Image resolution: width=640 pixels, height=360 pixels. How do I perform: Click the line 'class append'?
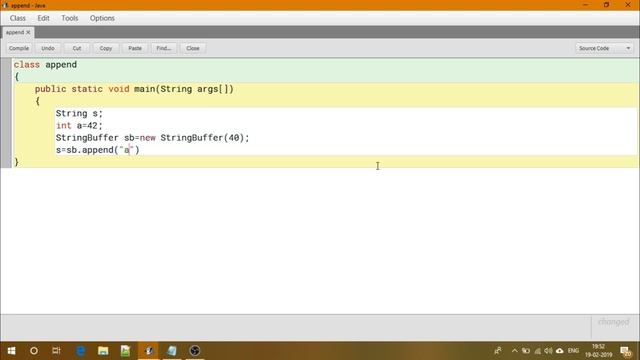click(x=45, y=64)
